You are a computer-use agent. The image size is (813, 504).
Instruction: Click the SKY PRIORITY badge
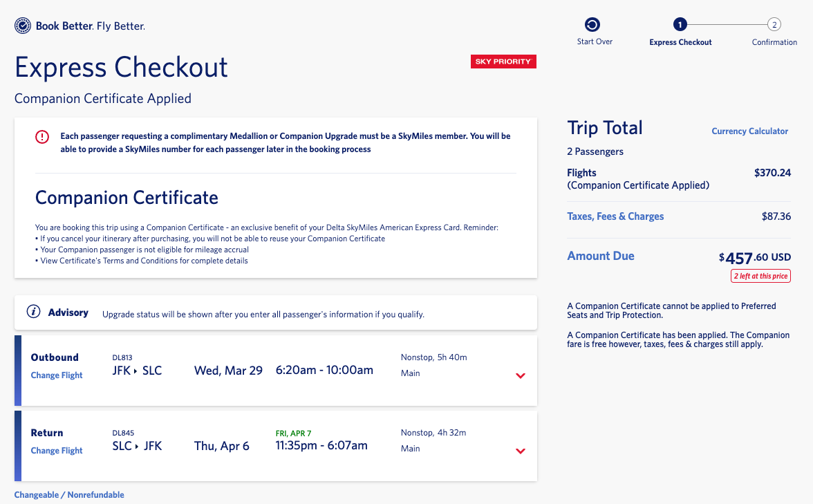(503, 62)
